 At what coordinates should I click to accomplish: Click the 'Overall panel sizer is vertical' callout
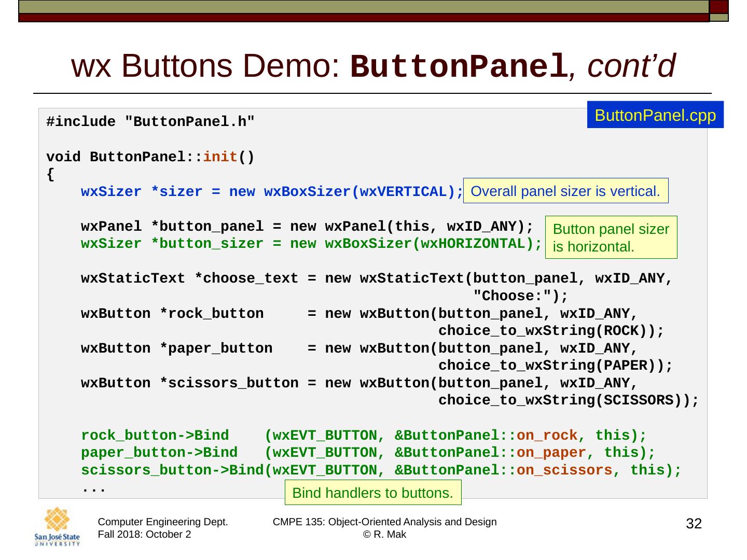point(565,191)
